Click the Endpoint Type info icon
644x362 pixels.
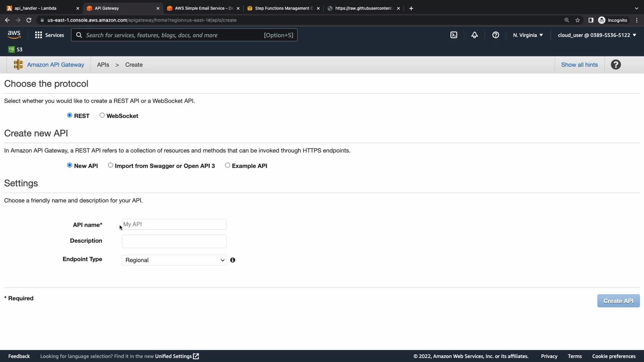click(x=232, y=260)
